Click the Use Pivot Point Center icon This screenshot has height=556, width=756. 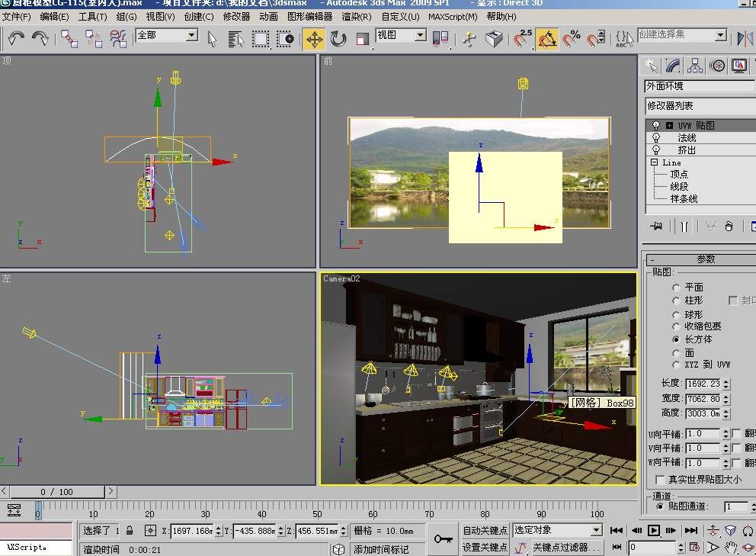(440, 39)
